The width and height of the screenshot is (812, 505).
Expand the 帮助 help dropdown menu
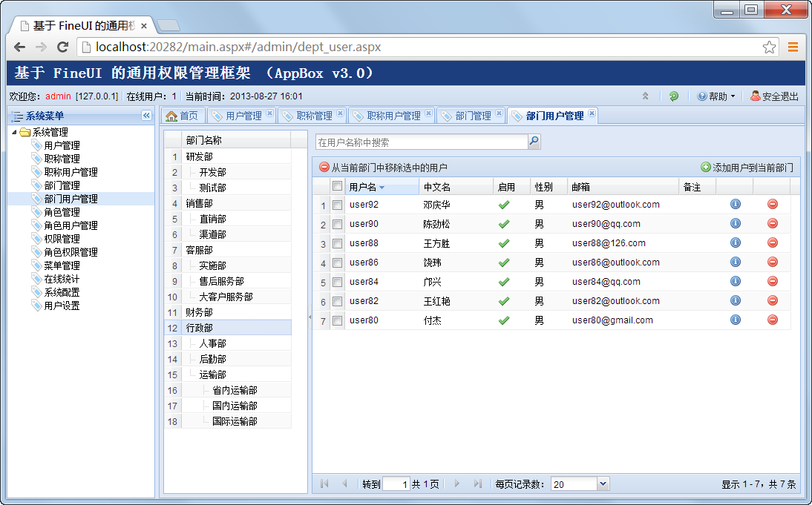[716, 96]
